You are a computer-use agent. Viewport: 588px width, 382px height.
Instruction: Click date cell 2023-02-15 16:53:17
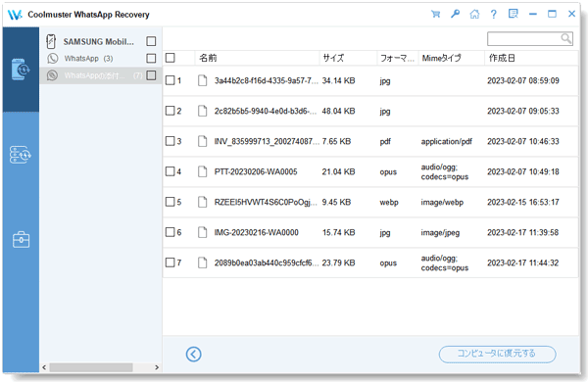click(x=523, y=202)
